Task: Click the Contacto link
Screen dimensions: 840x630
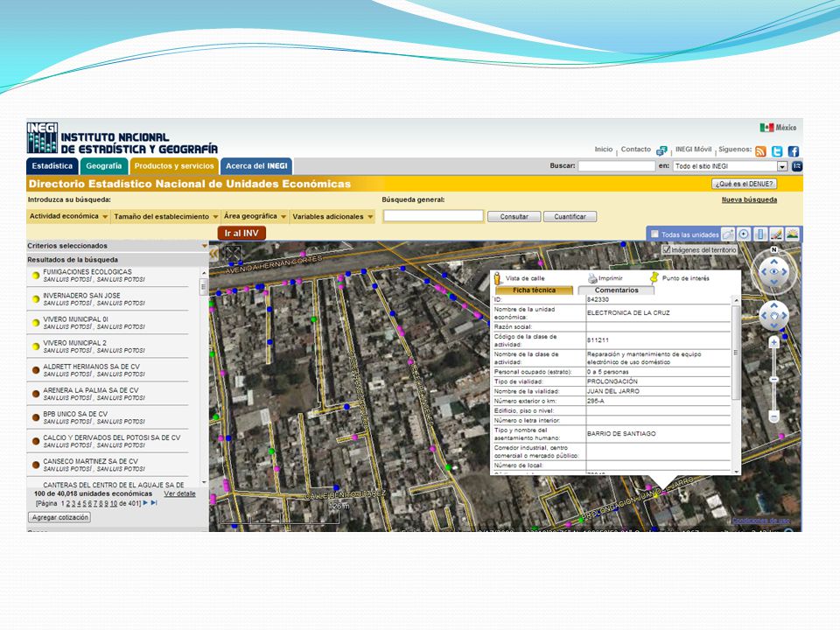Action: pos(636,150)
